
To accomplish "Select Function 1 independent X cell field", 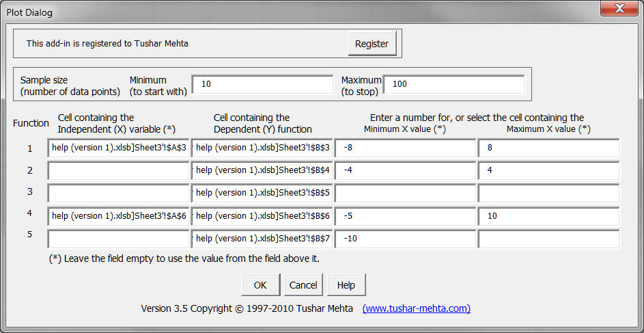I will coord(118,148).
